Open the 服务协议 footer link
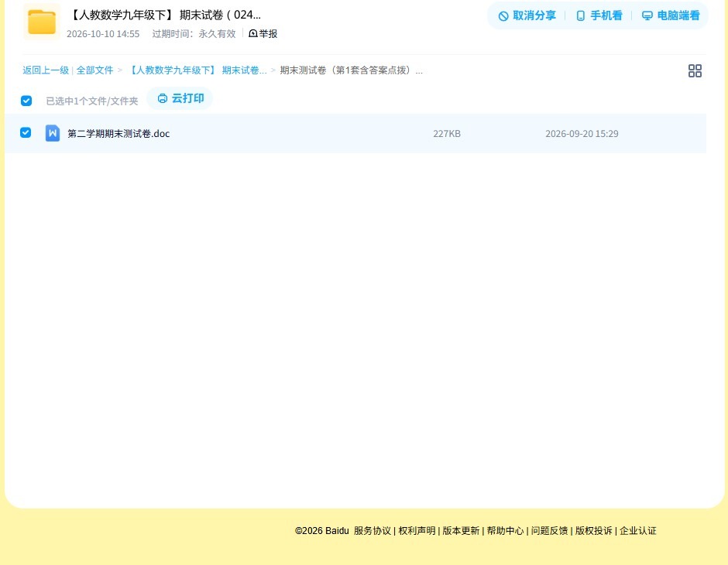 click(373, 531)
